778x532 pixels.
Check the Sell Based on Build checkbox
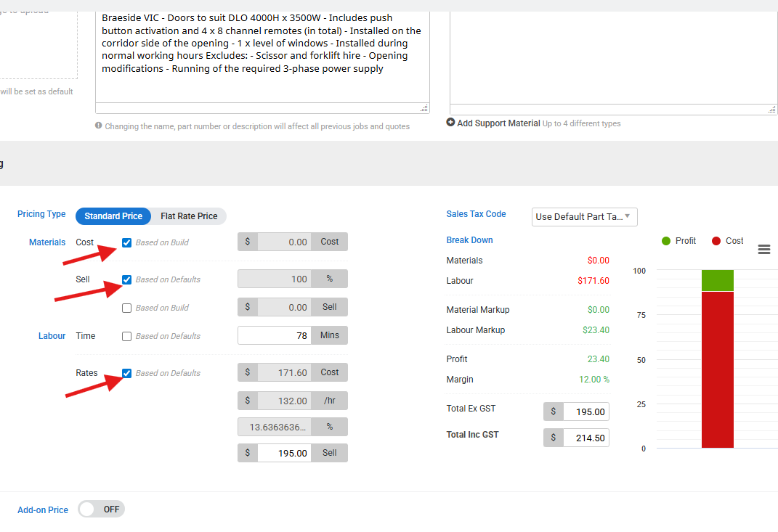pos(127,308)
